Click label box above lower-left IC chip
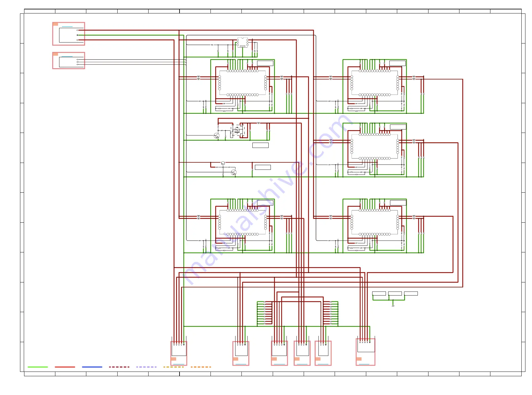532x395 pixels. [265, 203]
